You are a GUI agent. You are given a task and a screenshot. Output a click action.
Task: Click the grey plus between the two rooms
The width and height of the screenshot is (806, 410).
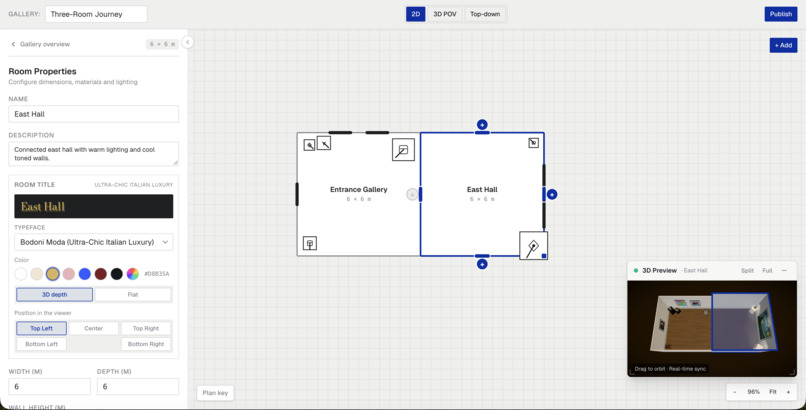(x=412, y=194)
